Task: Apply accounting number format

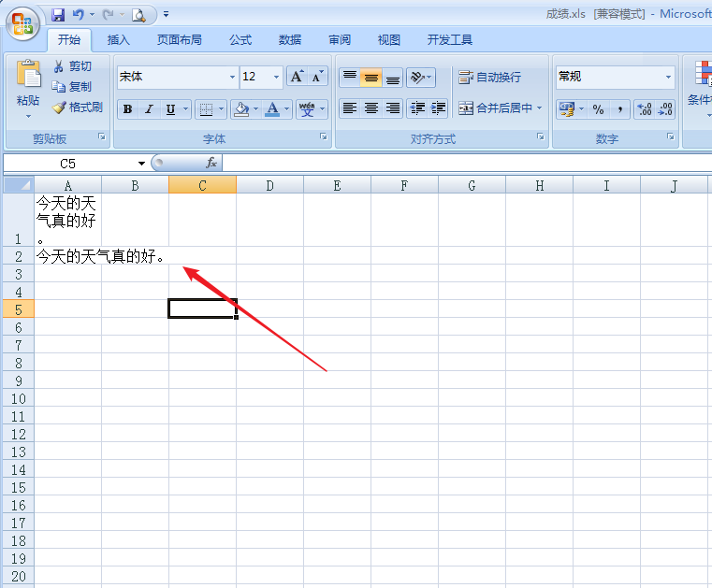Action: 567,109
